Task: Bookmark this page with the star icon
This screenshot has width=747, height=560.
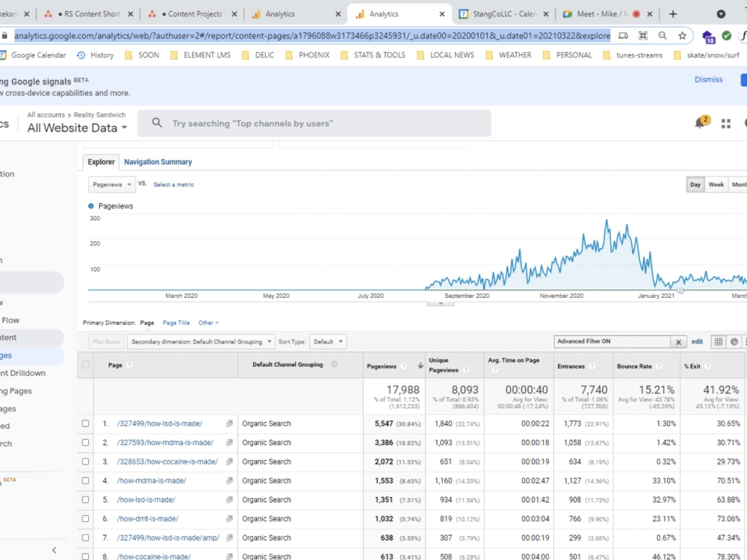Action: tap(682, 36)
